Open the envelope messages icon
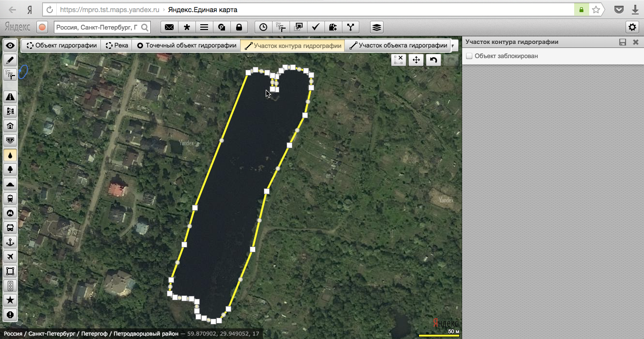This screenshot has height=339, width=644. [x=169, y=27]
